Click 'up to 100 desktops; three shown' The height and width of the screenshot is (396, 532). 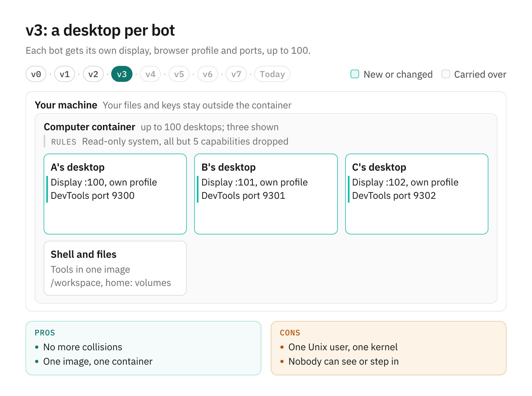click(209, 127)
